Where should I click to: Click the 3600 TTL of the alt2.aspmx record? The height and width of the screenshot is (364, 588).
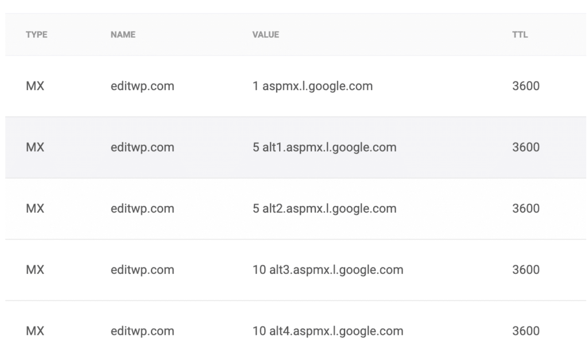click(525, 208)
